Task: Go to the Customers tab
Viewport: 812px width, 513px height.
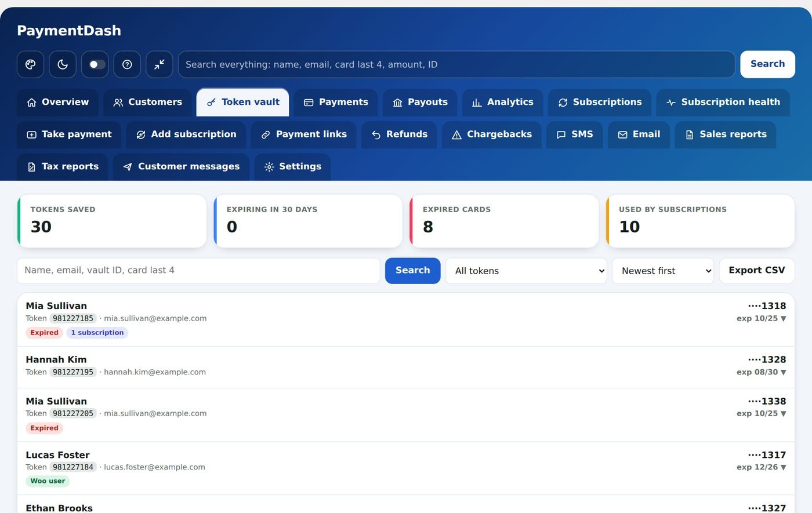Action: pyautogui.click(x=147, y=103)
